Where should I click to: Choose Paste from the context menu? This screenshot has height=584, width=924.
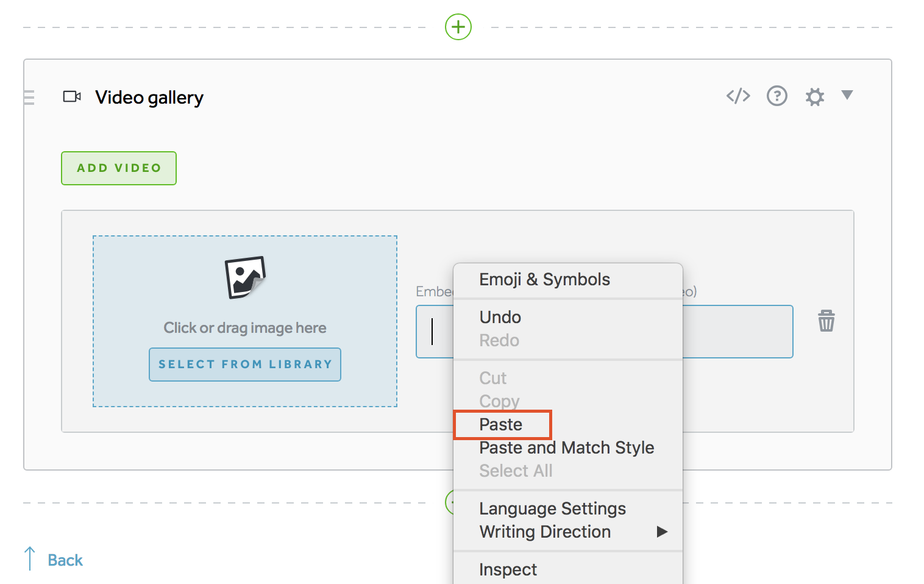[x=501, y=424]
